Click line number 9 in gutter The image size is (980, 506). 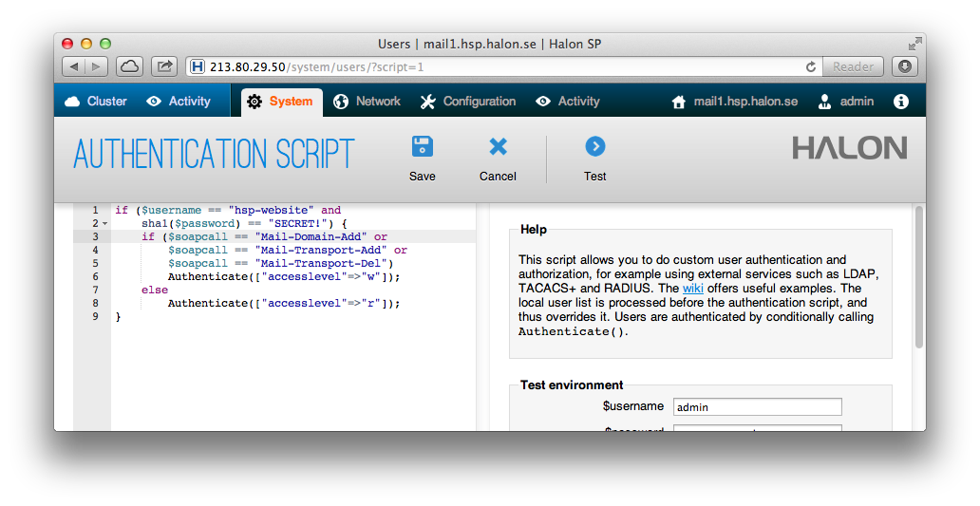(95, 316)
